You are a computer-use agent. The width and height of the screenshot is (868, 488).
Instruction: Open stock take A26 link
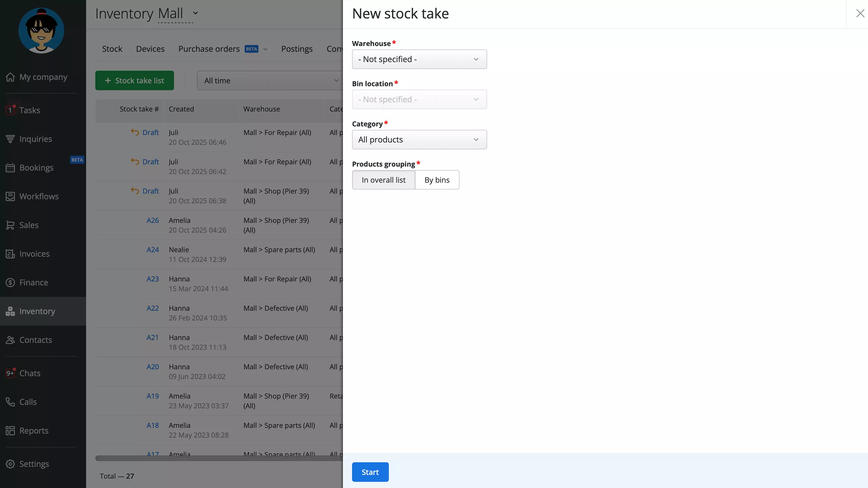[x=153, y=220]
